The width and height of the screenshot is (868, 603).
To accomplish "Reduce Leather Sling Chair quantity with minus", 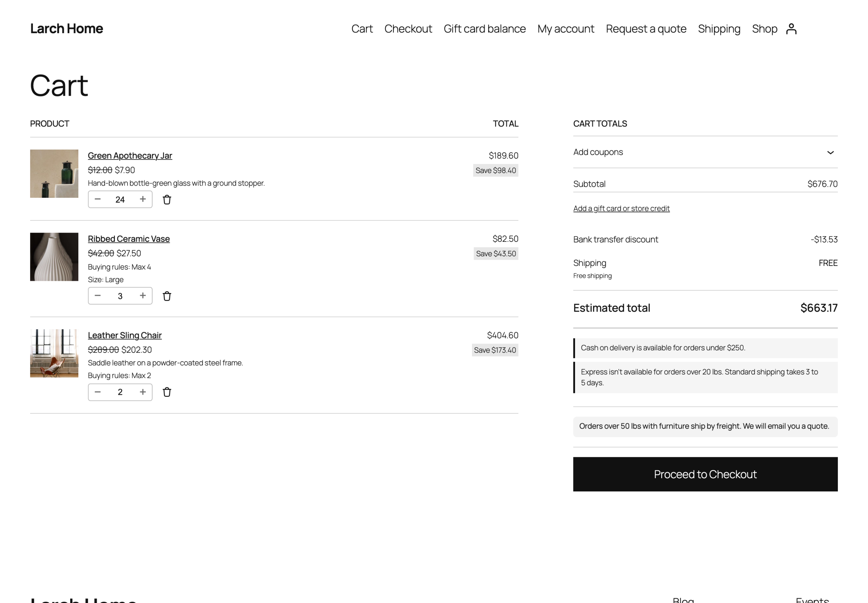I will click(97, 392).
